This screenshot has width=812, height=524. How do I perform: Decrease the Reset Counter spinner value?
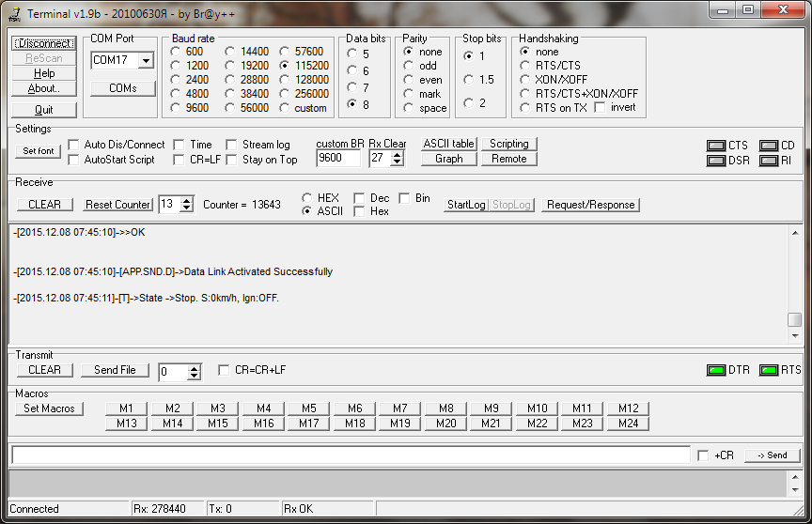pyautogui.click(x=188, y=208)
